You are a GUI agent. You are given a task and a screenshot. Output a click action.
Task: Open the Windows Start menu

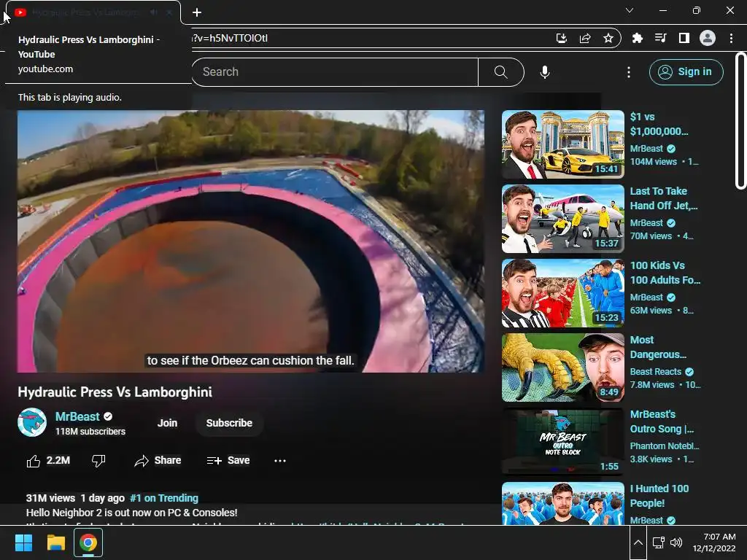23,542
